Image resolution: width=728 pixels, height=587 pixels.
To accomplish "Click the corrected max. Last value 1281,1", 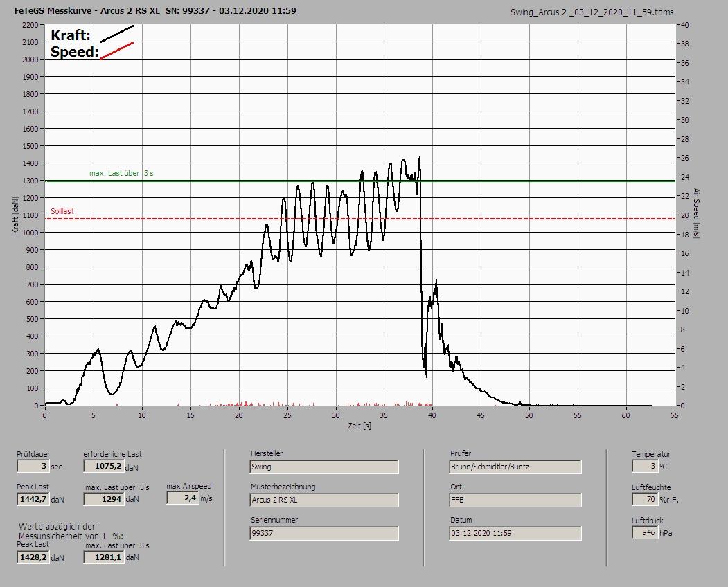I will point(103,557).
